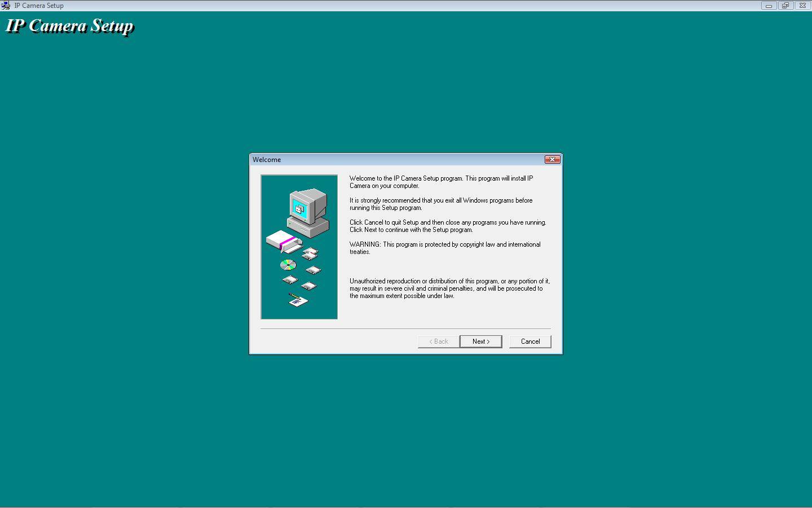Click the copyright WARNING paragraph
This screenshot has width=812, height=508.
pos(445,248)
